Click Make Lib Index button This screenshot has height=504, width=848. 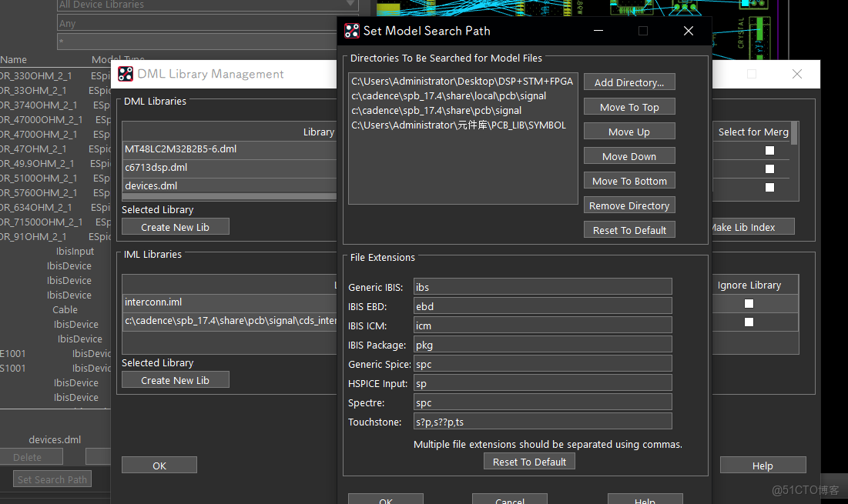tap(752, 227)
